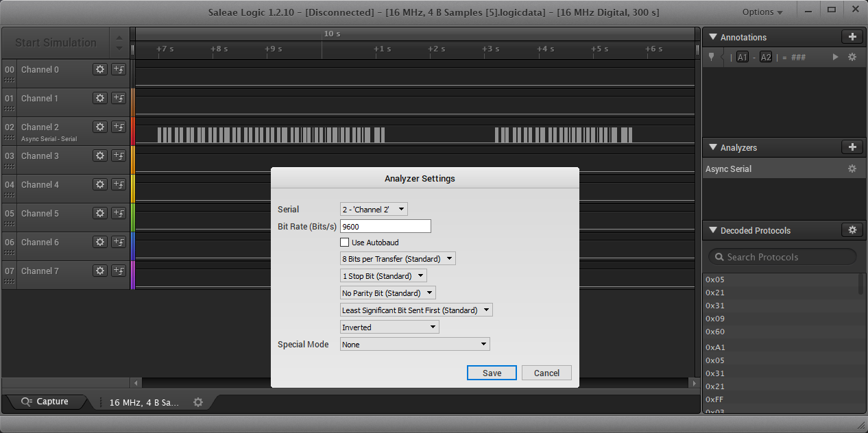Add a new analyzer with plus button
Viewport: 868px width, 433px height.
click(852, 147)
